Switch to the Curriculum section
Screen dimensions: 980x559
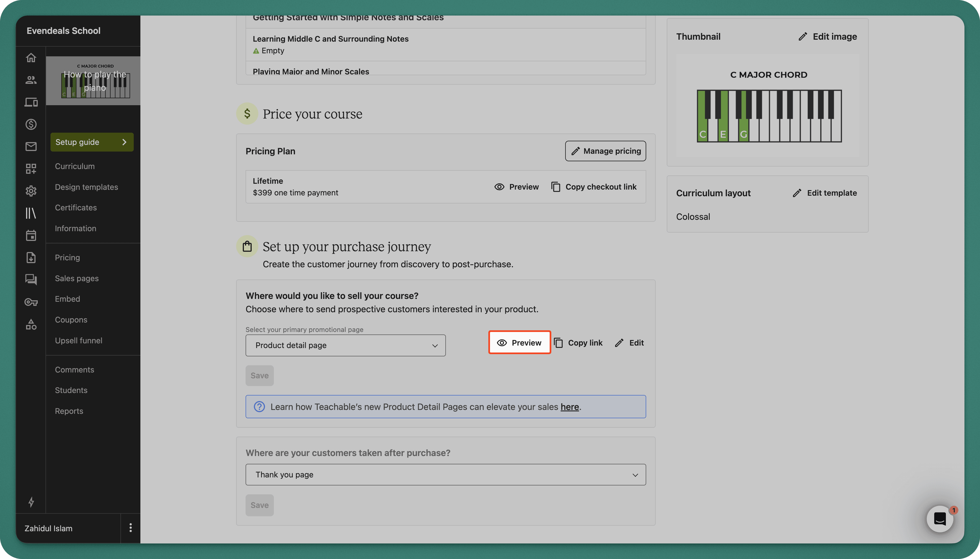[x=74, y=166]
